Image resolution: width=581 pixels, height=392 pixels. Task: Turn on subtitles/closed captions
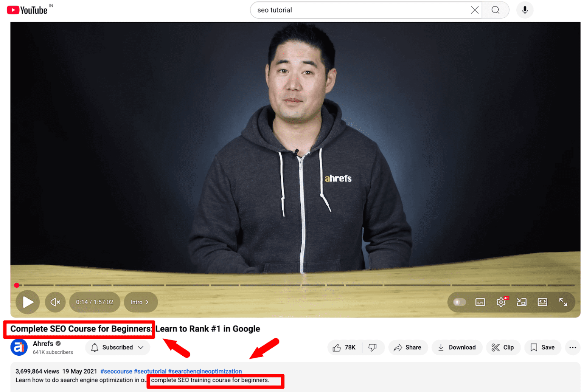480,302
